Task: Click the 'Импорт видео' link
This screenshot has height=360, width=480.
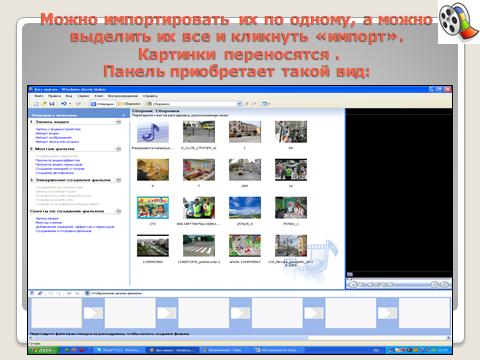Action: point(47,133)
